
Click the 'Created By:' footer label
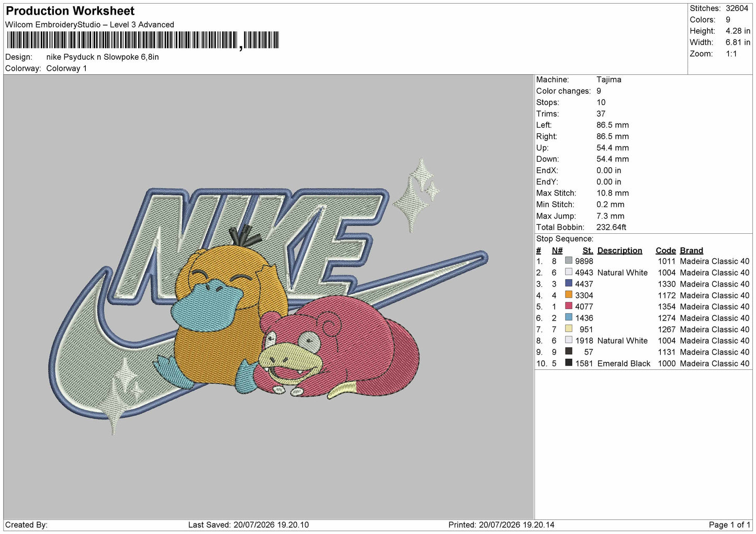tap(26, 525)
